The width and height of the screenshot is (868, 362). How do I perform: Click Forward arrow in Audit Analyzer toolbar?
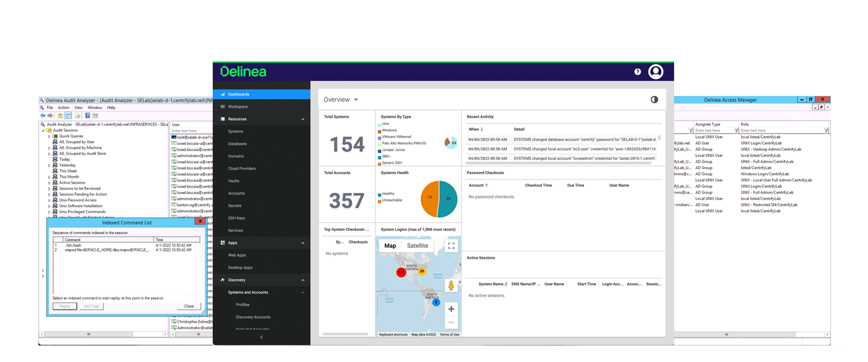click(x=50, y=115)
